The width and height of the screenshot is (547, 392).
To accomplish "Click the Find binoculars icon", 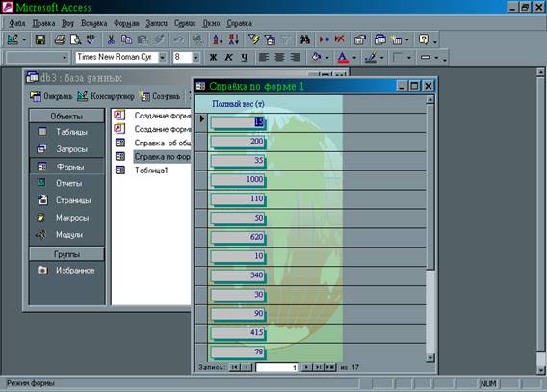I will coord(304,39).
